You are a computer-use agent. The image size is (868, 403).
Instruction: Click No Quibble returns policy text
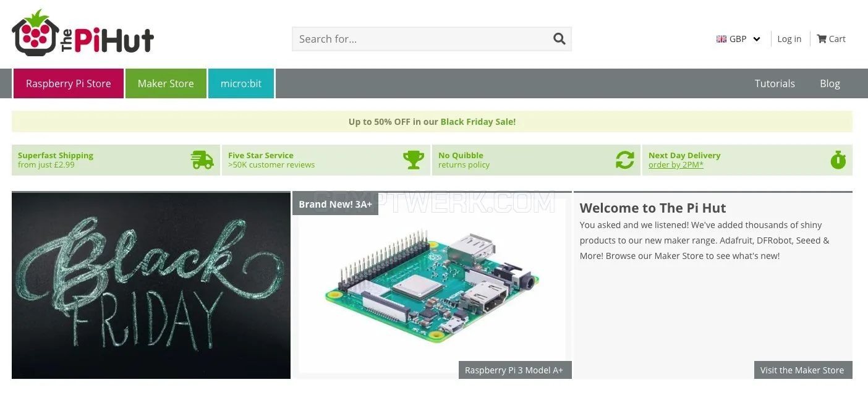(x=464, y=160)
